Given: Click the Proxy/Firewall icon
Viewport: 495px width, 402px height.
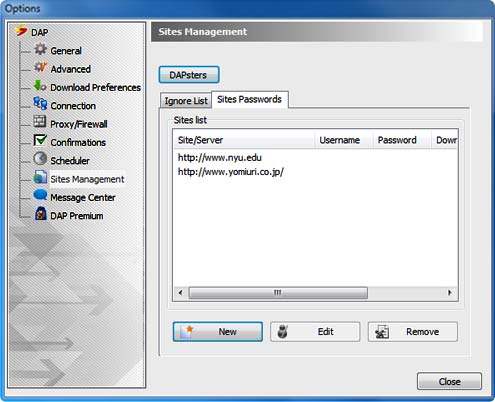Looking at the screenshot, I should click(40, 122).
